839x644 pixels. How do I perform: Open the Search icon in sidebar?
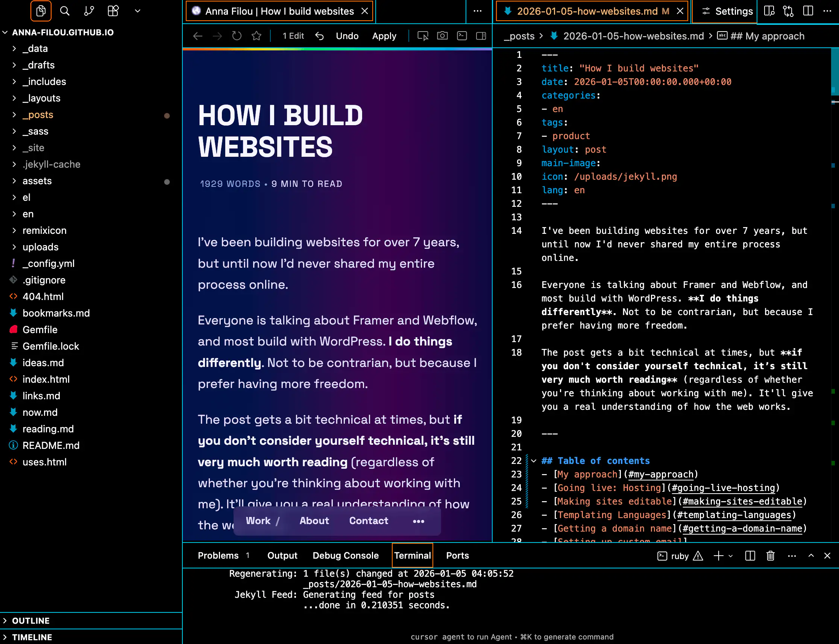point(65,11)
